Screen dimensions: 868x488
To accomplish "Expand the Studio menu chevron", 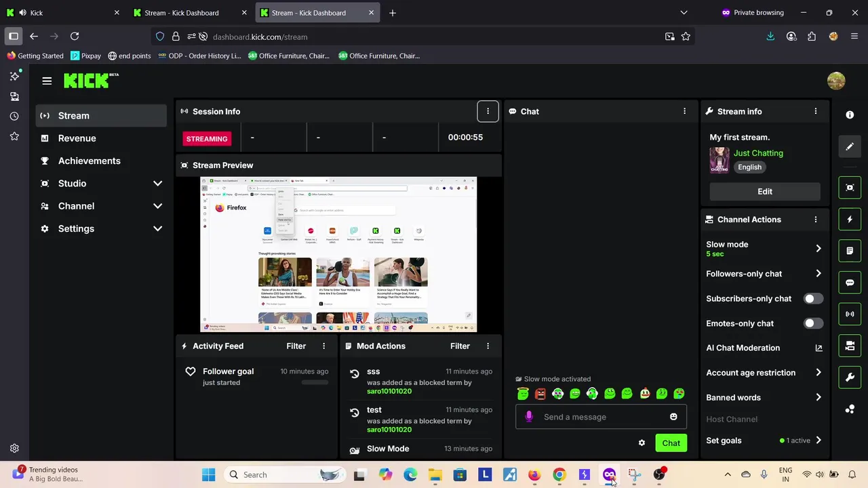I will 157,184.
